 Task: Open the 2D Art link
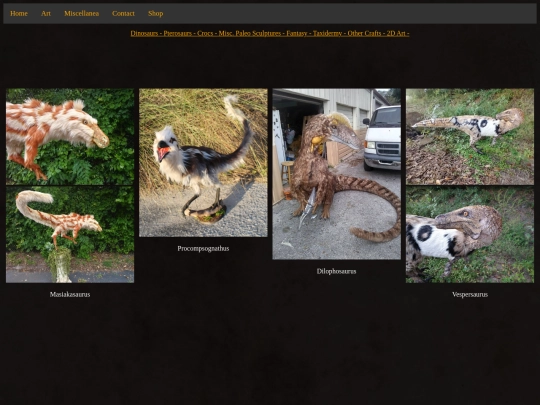tap(396, 33)
